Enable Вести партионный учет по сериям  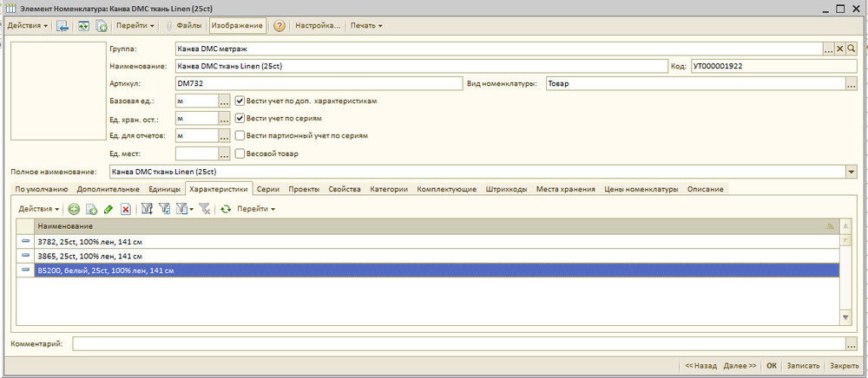point(240,135)
